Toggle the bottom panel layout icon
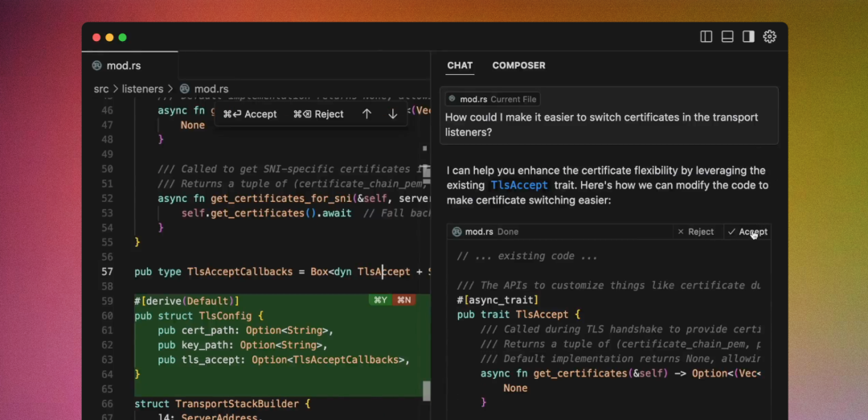This screenshot has width=868, height=420. [x=727, y=36]
